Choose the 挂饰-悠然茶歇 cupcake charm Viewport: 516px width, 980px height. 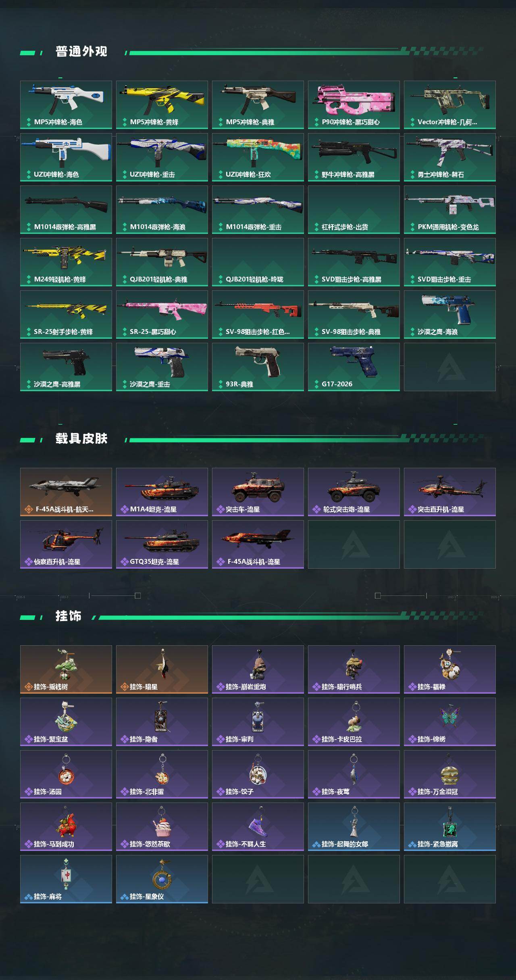tap(162, 827)
